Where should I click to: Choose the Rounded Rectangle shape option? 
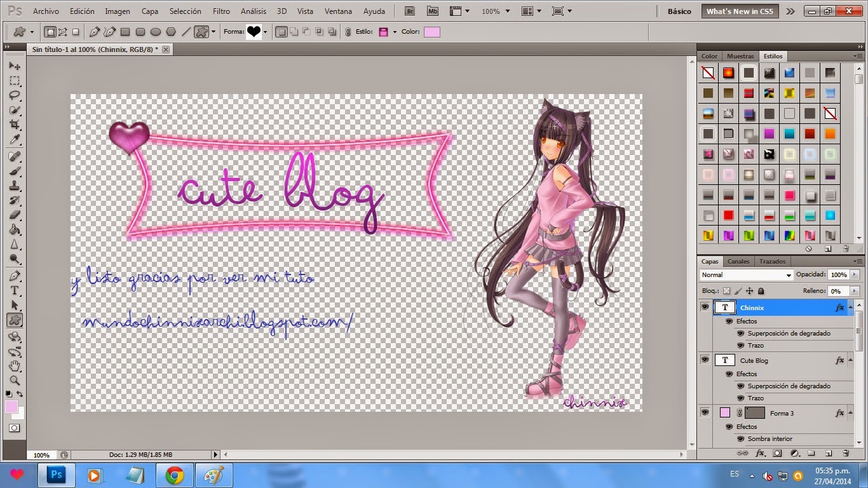(x=140, y=32)
